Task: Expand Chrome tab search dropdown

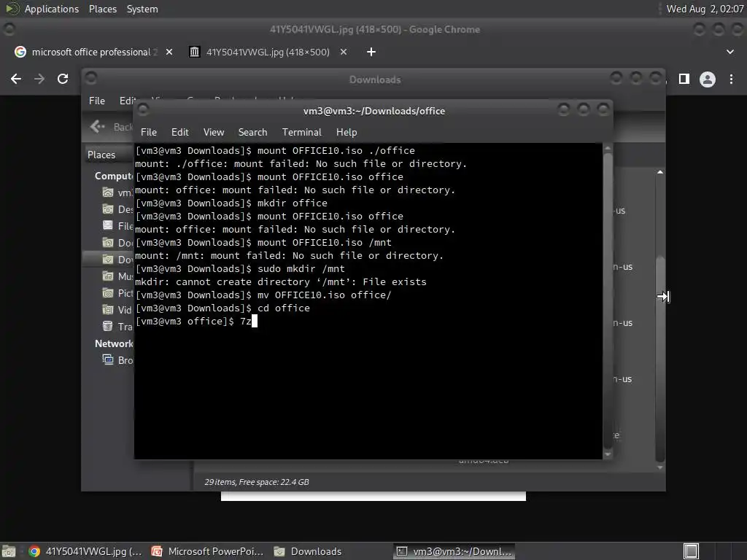Action: [x=729, y=52]
